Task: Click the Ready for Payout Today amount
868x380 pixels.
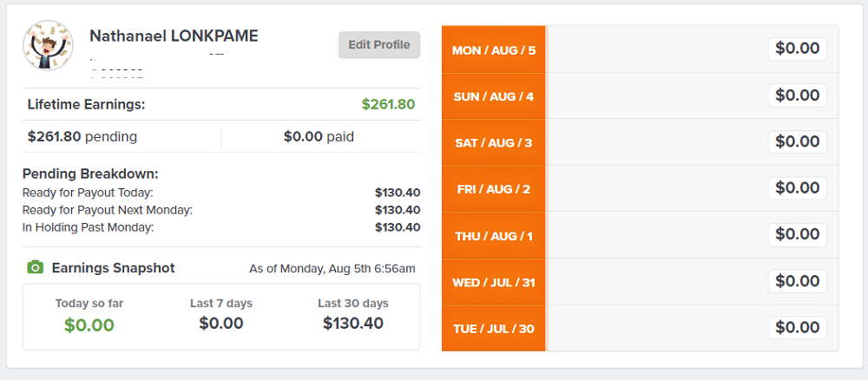Action: [x=398, y=193]
